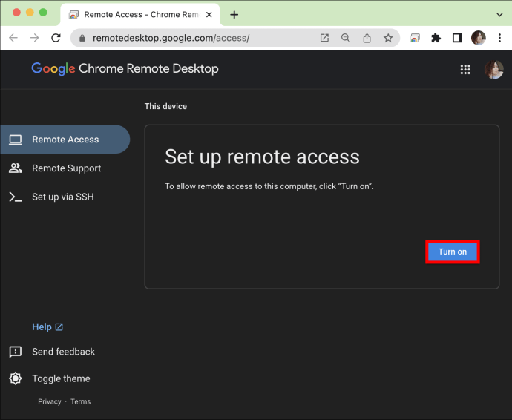Expand the tab search chevron
The width and height of the screenshot is (512, 420).
(499, 15)
